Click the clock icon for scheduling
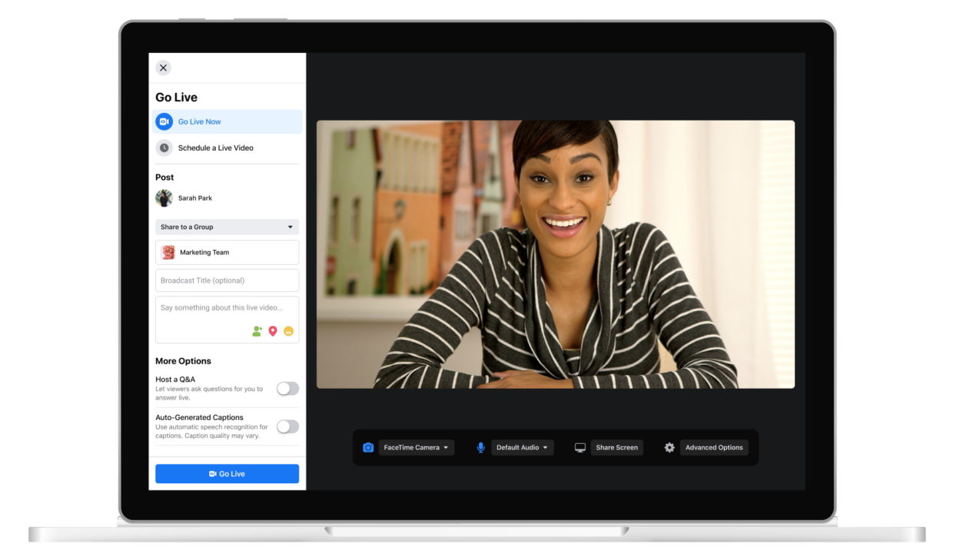Image resolution: width=953 pixels, height=560 pixels. pyautogui.click(x=164, y=147)
